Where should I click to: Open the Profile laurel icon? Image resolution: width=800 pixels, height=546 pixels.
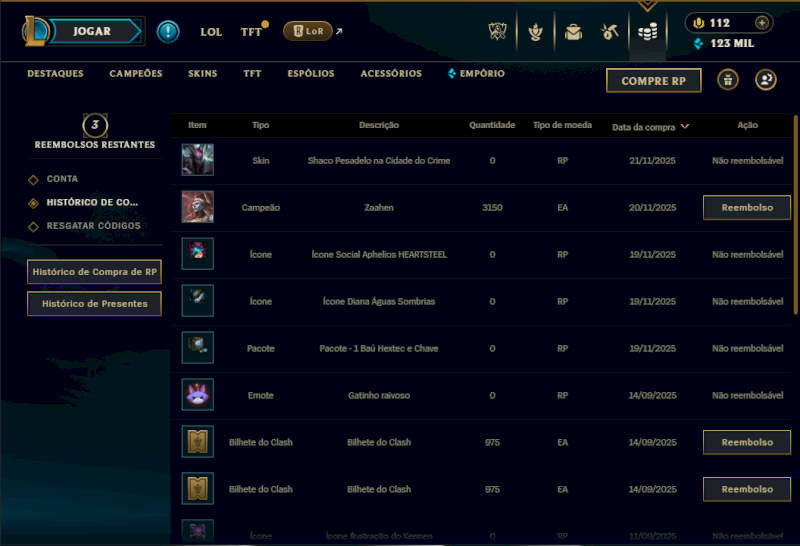coord(535,32)
